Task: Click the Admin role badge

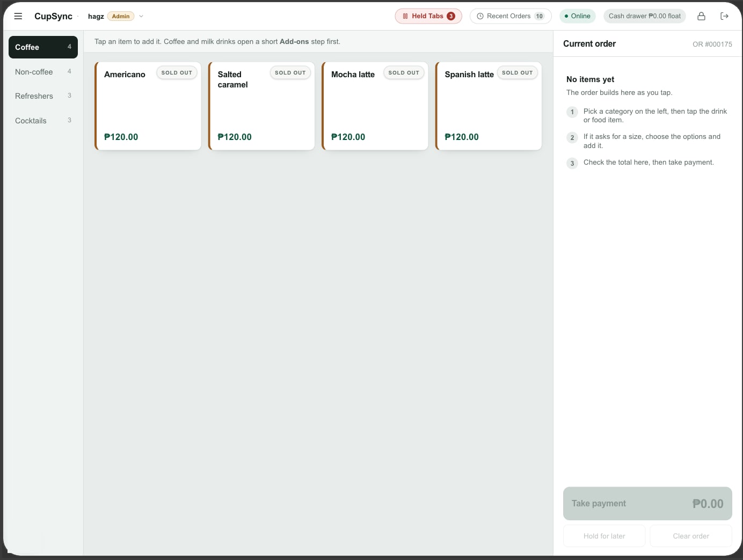Action: tap(121, 16)
